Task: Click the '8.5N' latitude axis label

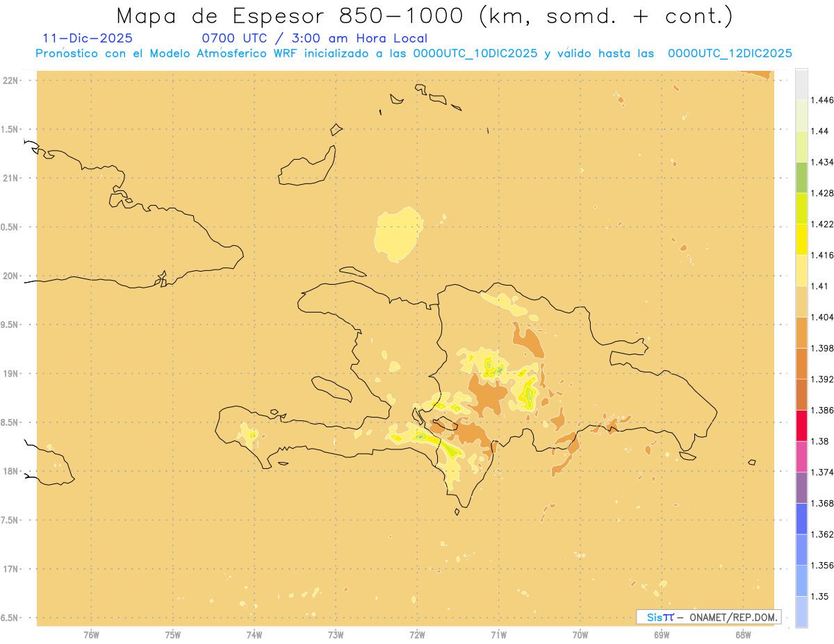Action: (x=10, y=422)
